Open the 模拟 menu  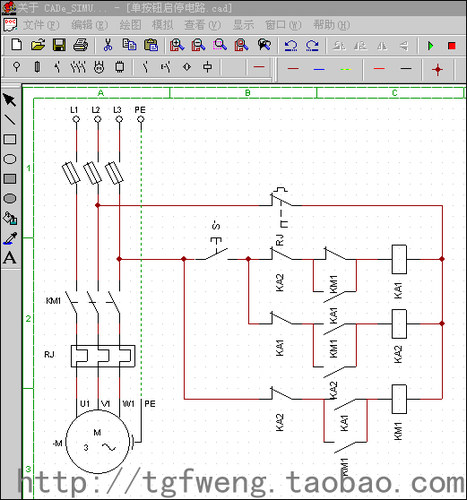162,25
